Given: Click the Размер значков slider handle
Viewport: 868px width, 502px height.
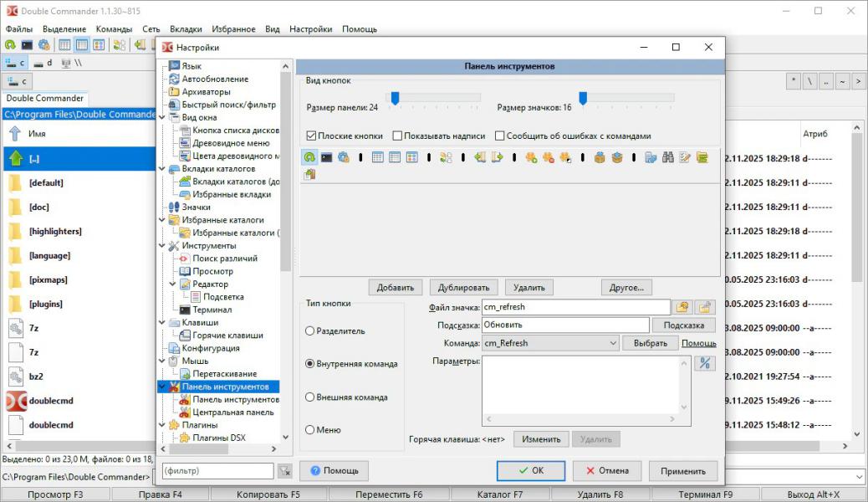Looking at the screenshot, I should 583,99.
